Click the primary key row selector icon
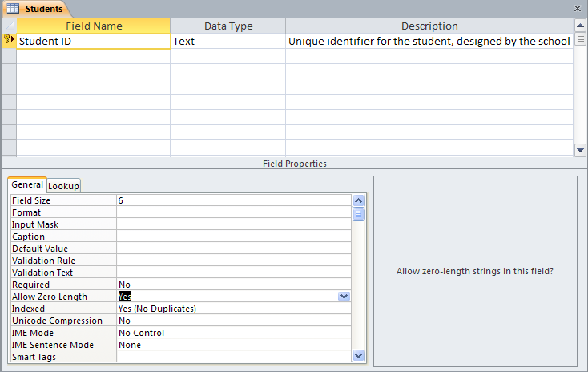This screenshot has width=588, height=372. click(x=9, y=40)
